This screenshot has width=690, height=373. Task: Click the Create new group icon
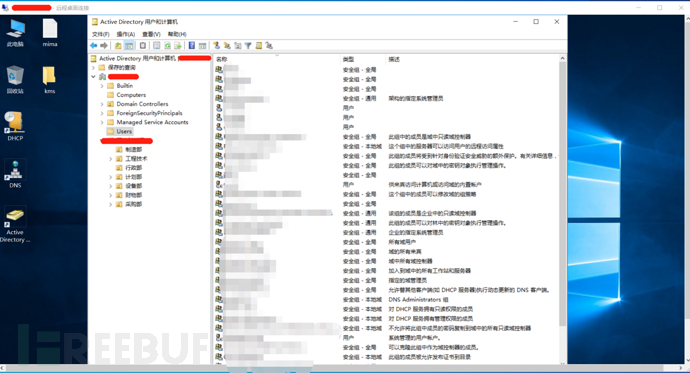pos(227,45)
